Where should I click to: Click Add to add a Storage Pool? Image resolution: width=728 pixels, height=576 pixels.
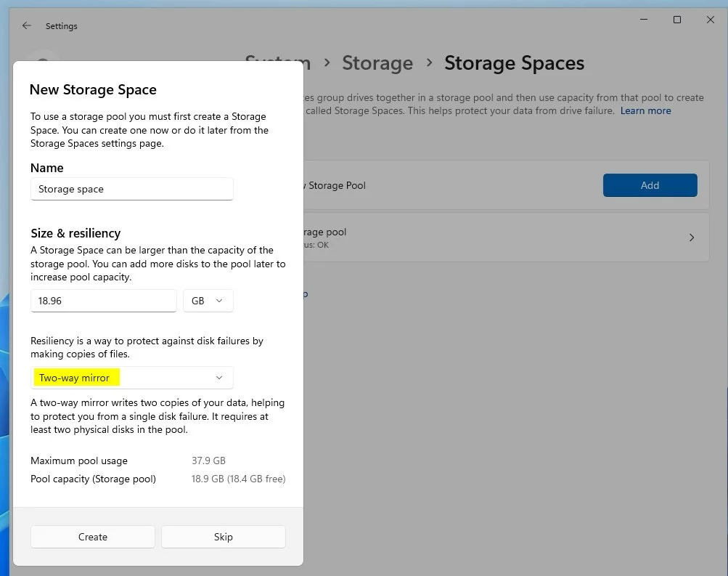pyautogui.click(x=650, y=185)
